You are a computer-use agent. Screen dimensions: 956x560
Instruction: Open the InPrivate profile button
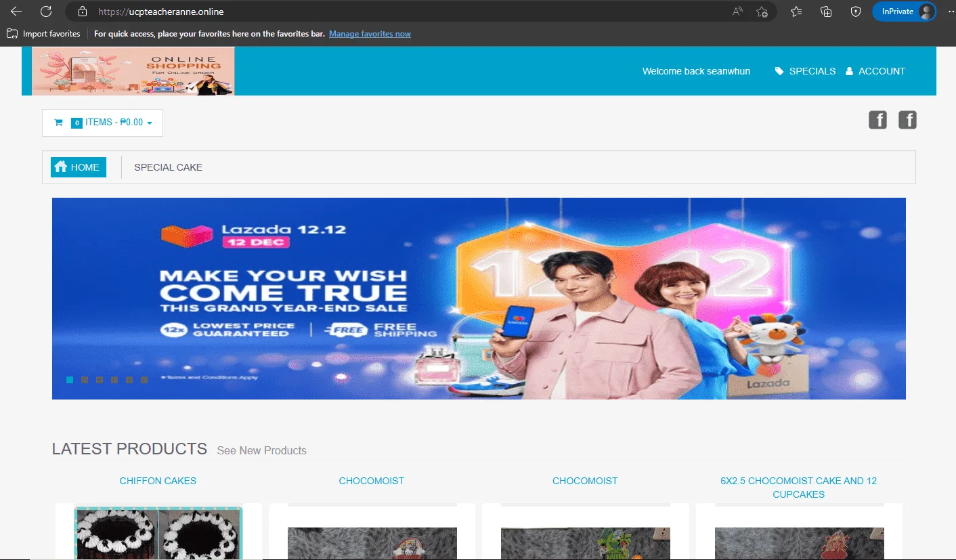(x=905, y=12)
